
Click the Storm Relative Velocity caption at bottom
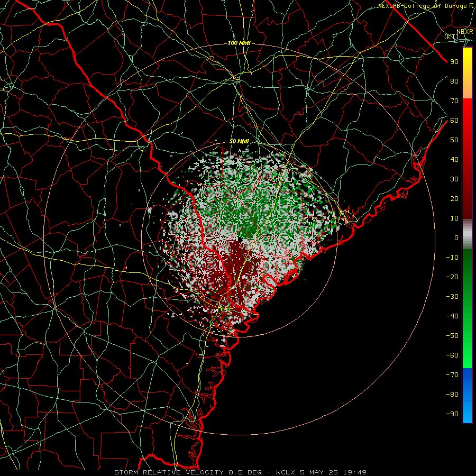coord(240,472)
